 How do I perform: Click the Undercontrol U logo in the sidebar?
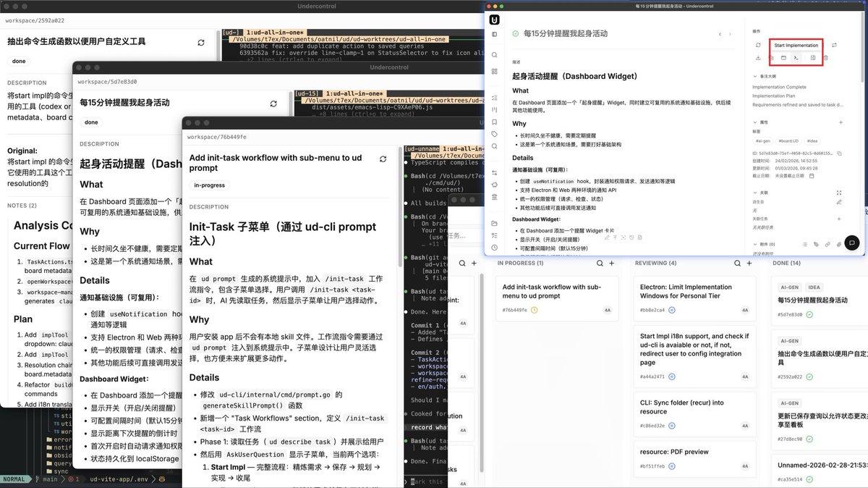pyautogui.click(x=495, y=20)
